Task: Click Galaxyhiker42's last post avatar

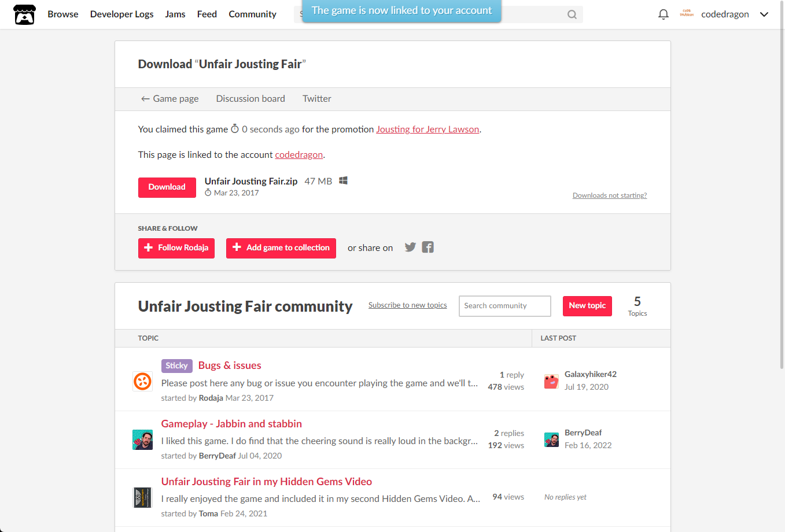Action: tap(551, 381)
